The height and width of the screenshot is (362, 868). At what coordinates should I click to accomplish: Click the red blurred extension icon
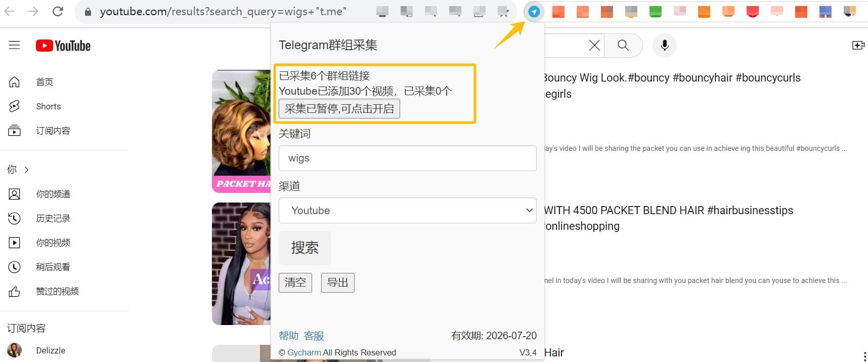point(753,11)
